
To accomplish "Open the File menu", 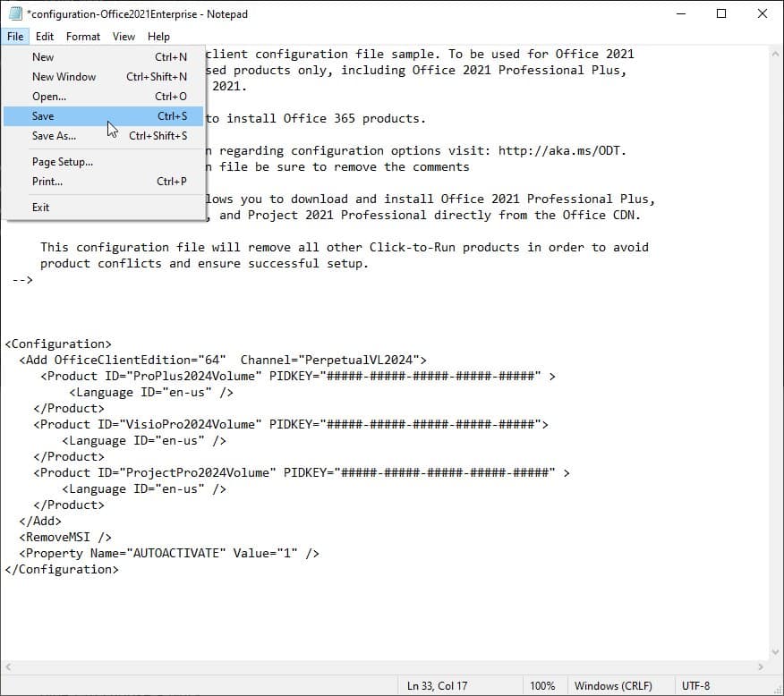I will [x=15, y=37].
